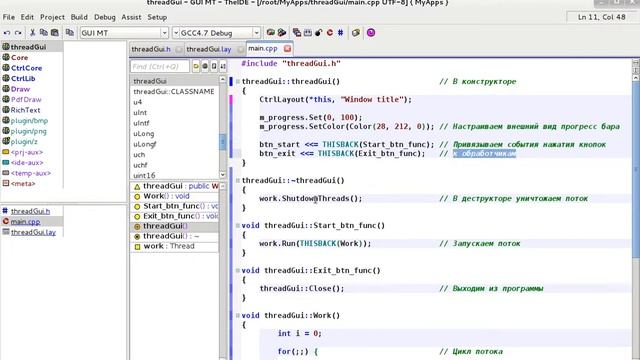
Task: Click the calendar-like icon left of the bomb icon
Action: pyautogui.click(x=307, y=33)
